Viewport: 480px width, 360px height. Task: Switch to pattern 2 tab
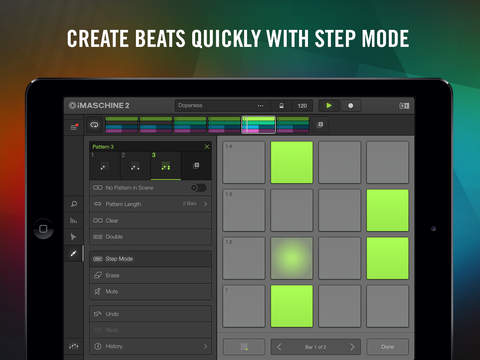tap(135, 165)
